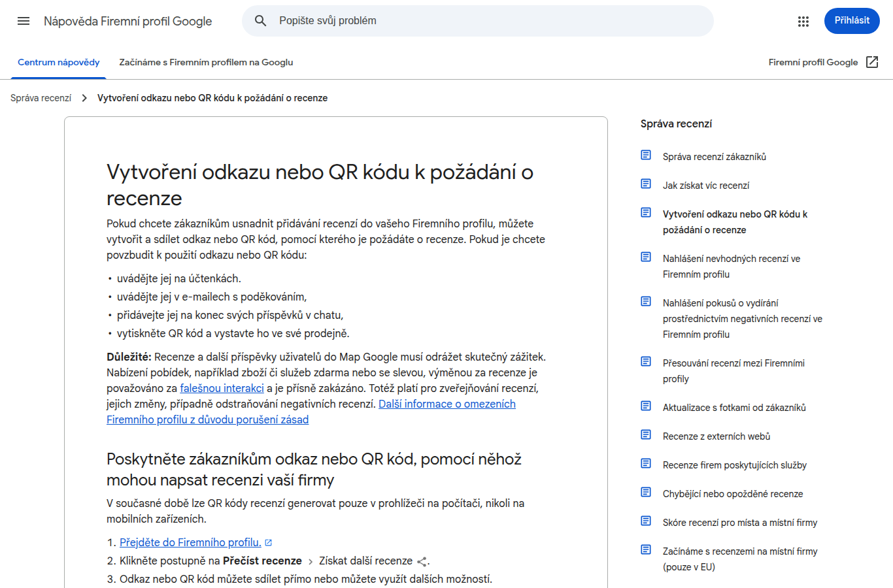Open sidebar article Recenze firem poskytujících služby

coord(735,465)
